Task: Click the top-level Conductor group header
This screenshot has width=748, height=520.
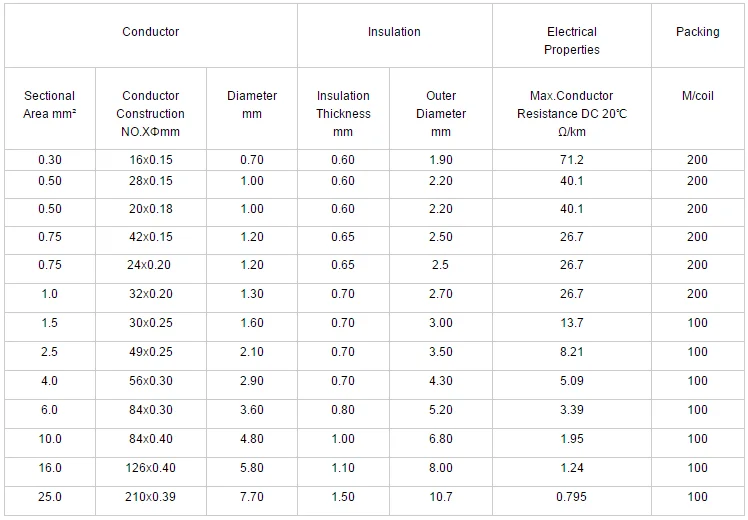Action: pyautogui.click(x=151, y=32)
